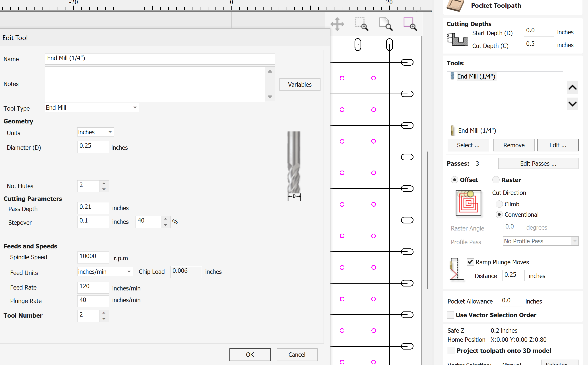Click the Pan view icon
The image size is (588, 365).
coord(337,24)
